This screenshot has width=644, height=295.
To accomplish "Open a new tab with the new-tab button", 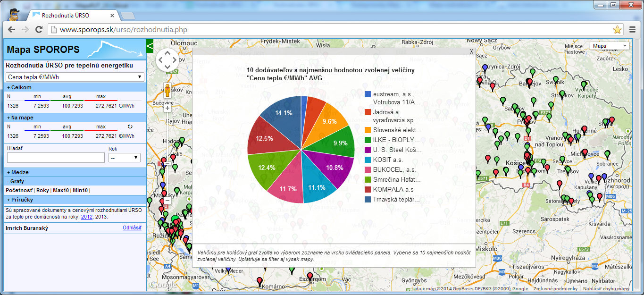I will point(128,16).
